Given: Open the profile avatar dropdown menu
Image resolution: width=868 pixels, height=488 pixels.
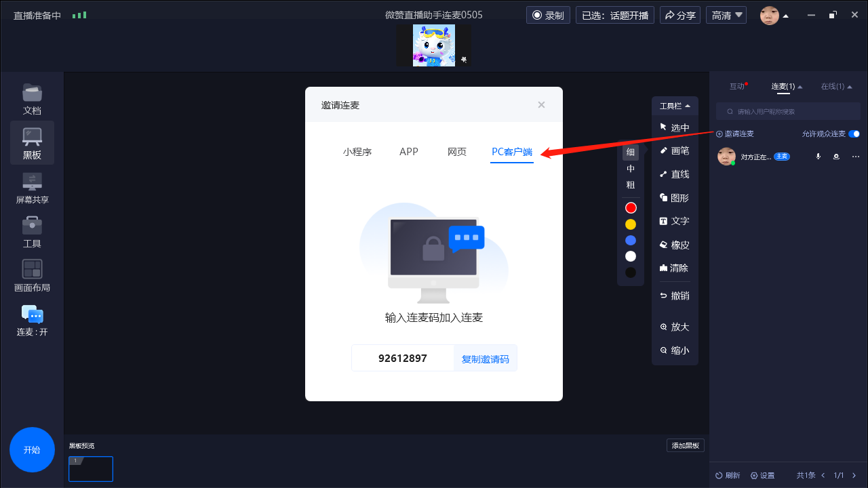Looking at the screenshot, I should pyautogui.click(x=774, y=15).
